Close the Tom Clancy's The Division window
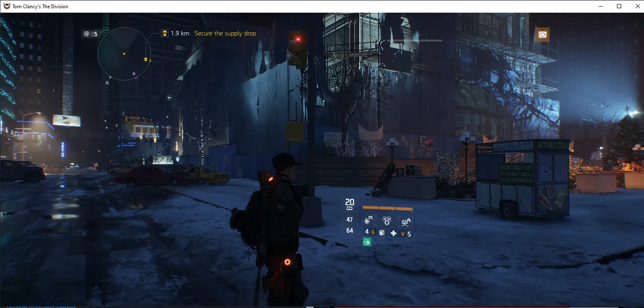Viewport: 644px width, 308px height. [636, 6]
